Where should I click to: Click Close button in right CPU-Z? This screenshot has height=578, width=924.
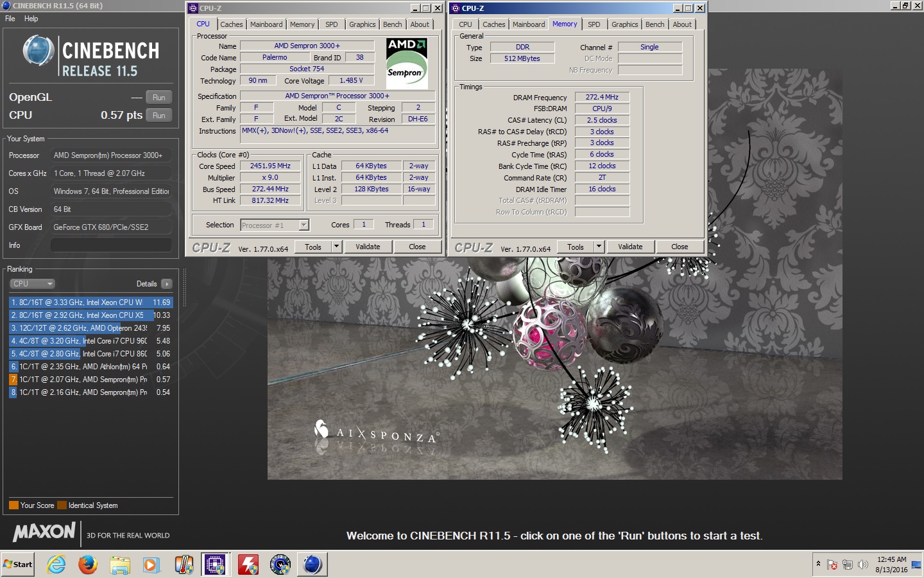point(680,247)
